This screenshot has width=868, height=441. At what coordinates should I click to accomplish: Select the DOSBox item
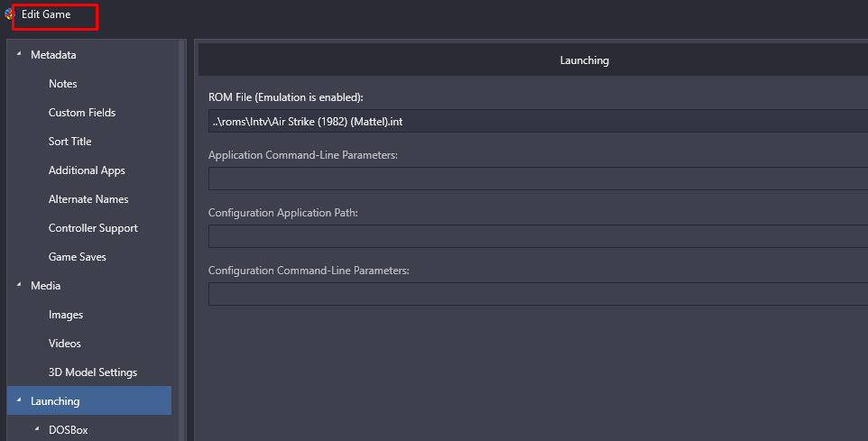(68, 429)
